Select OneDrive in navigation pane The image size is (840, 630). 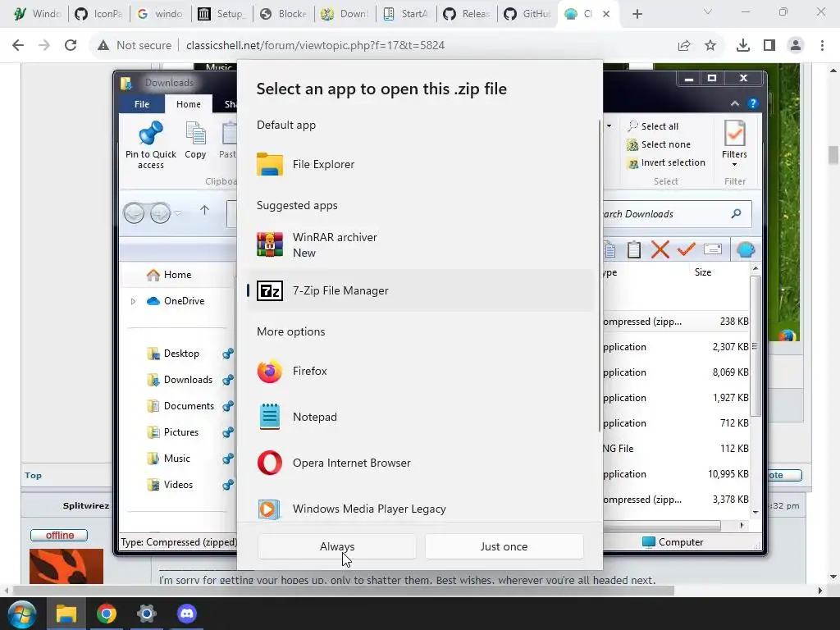[x=176, y=301]
